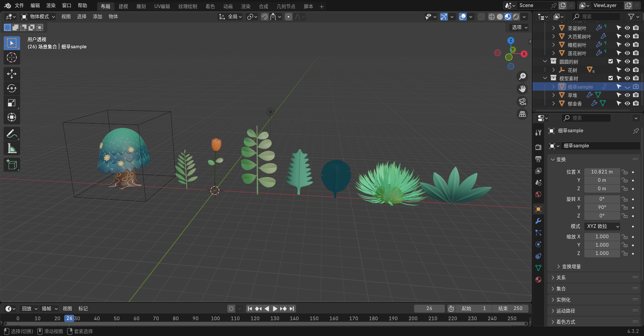Viewport: 644px width, 336px height.
Task: Open the Modifiers wrench properties tab
Action: point(538,221)
